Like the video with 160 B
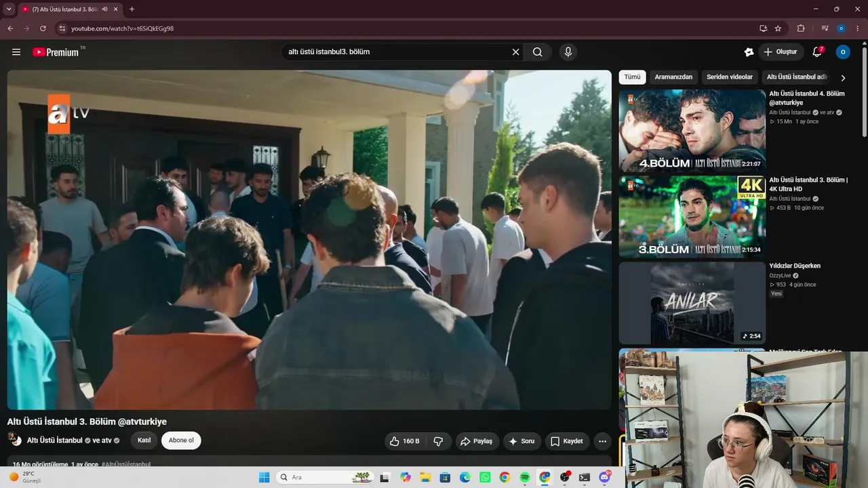The width and height of the screenshot is (868, 488). click(405, 441)
